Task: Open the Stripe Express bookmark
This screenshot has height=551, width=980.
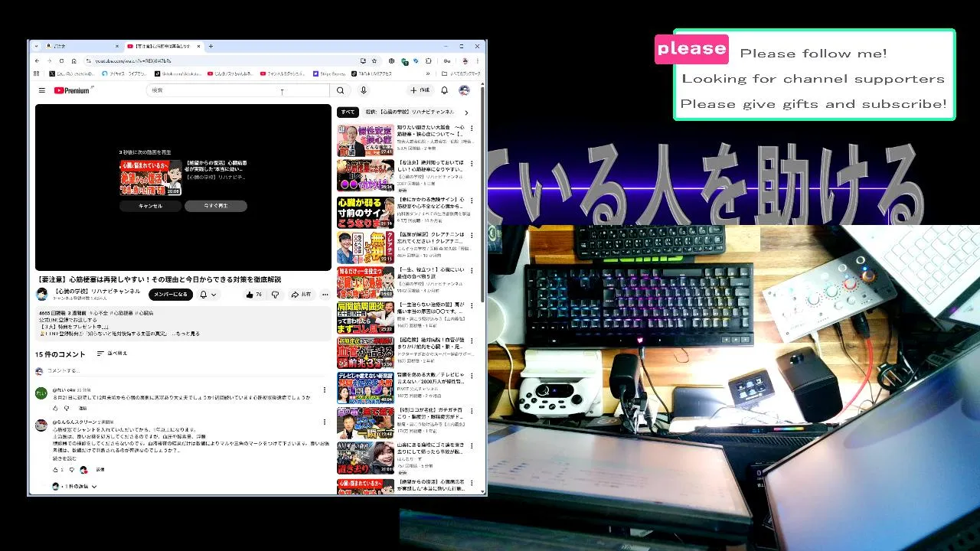Action: 328,73
